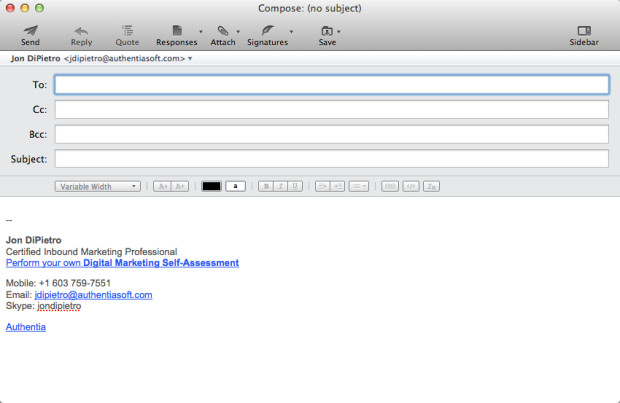The width and height of the screenshot is (620, 403).
Task: Click the Mobile phone number line
Action: (58, 283)
